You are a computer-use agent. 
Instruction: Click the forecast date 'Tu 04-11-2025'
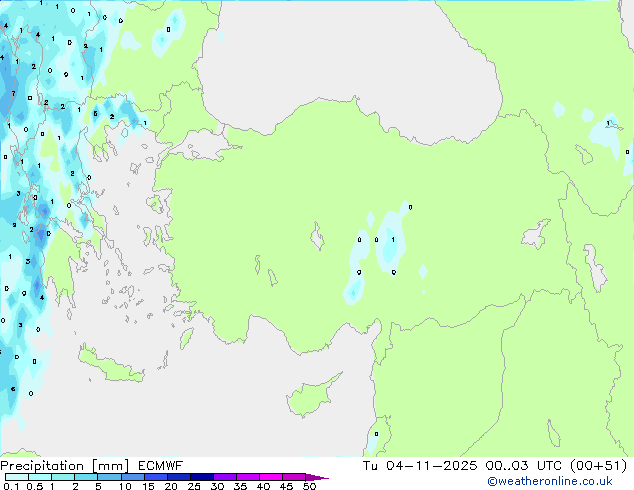click(x=420, y=466)
